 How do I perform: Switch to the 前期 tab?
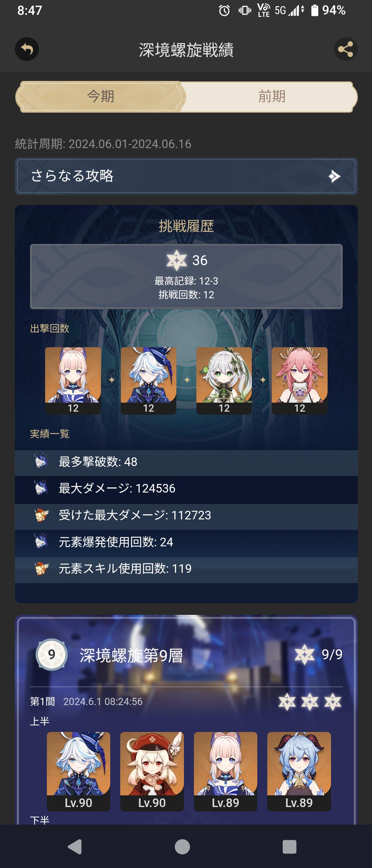coord(272,96)
